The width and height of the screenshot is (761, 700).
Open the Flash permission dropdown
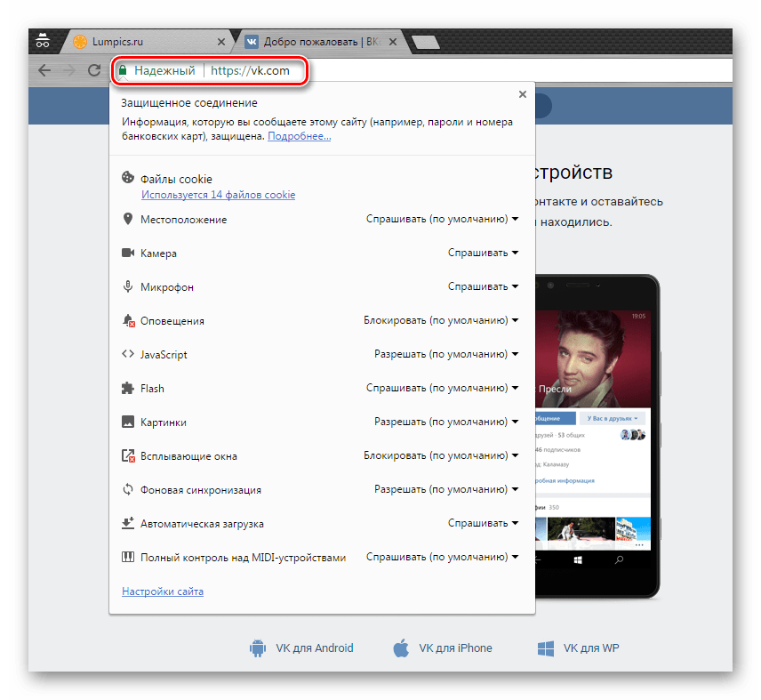click(442, 388)
